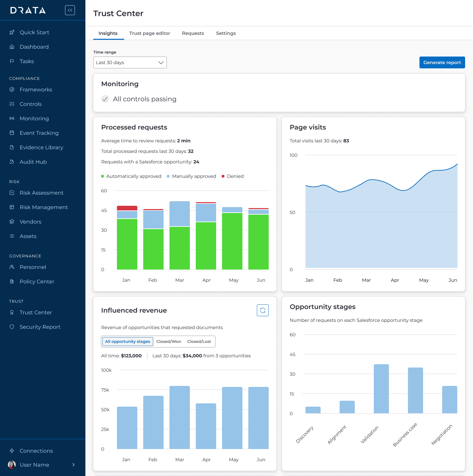Image resolution: width=473 pixels, height=476 pixels.
Task: Click the Vendors layers icon
Action: click(12, 222)
